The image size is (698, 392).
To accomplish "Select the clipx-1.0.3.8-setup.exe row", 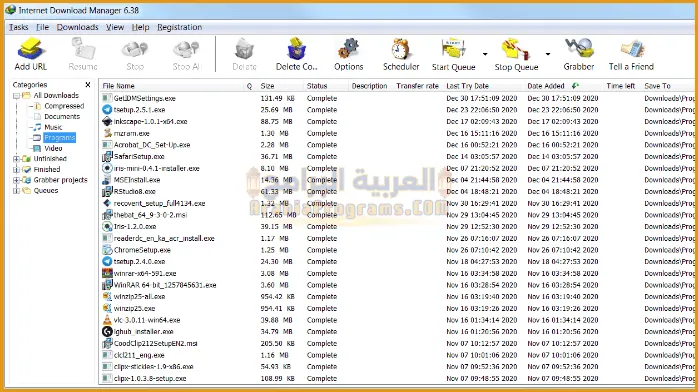I will click(x=398, y=379).
